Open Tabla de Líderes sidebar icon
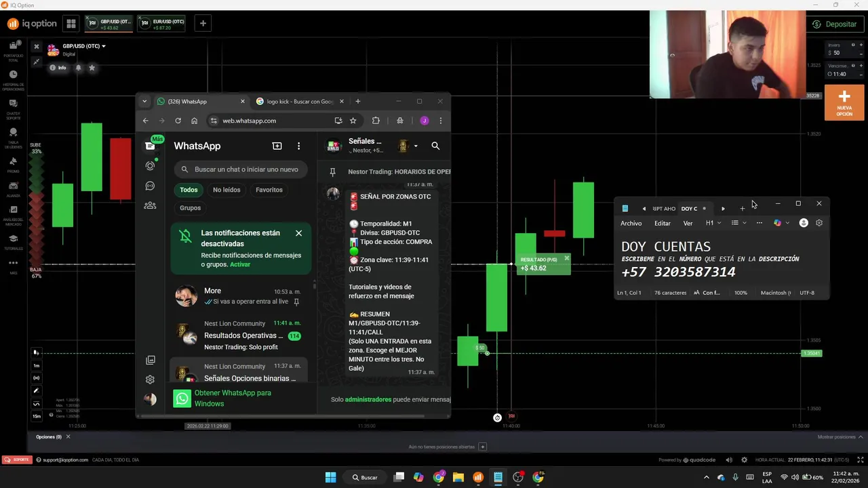The image size is (868, 488). 14,138
